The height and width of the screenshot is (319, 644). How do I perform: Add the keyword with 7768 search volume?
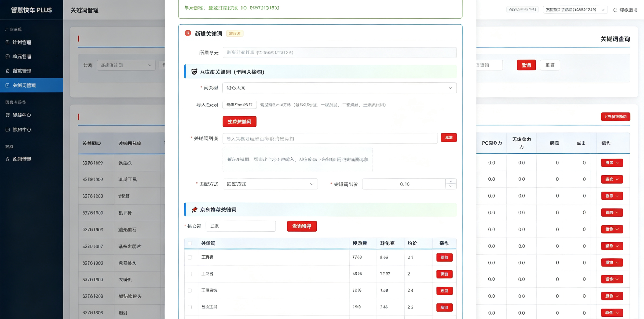[444, 257]
